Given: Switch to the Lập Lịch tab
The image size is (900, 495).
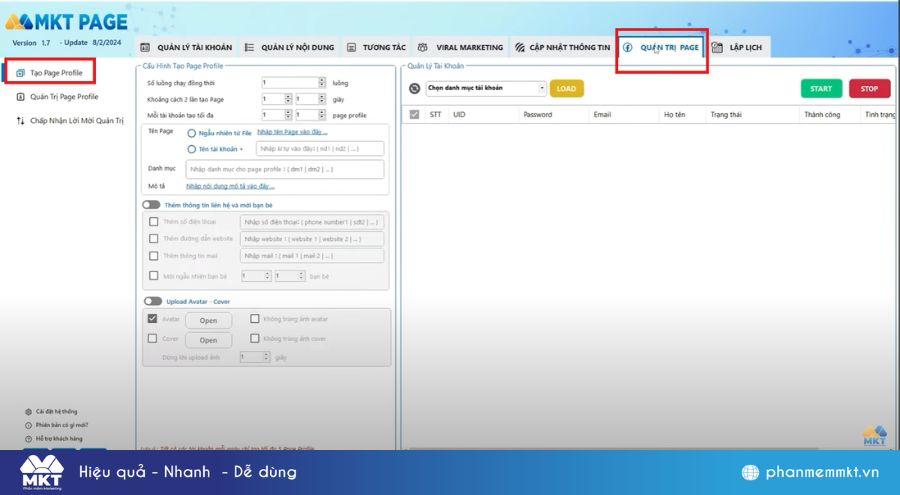Looking at the screenshot, I should point(738,48).
